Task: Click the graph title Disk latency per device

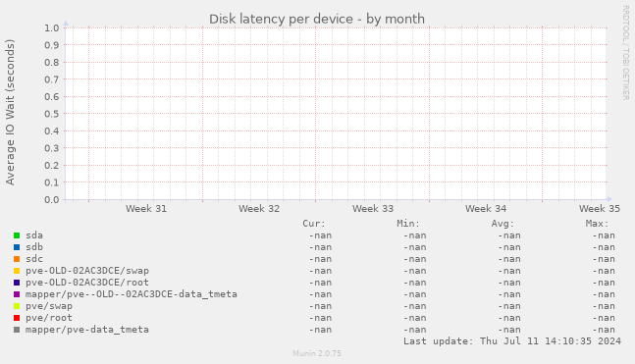Action: (317, 19)
